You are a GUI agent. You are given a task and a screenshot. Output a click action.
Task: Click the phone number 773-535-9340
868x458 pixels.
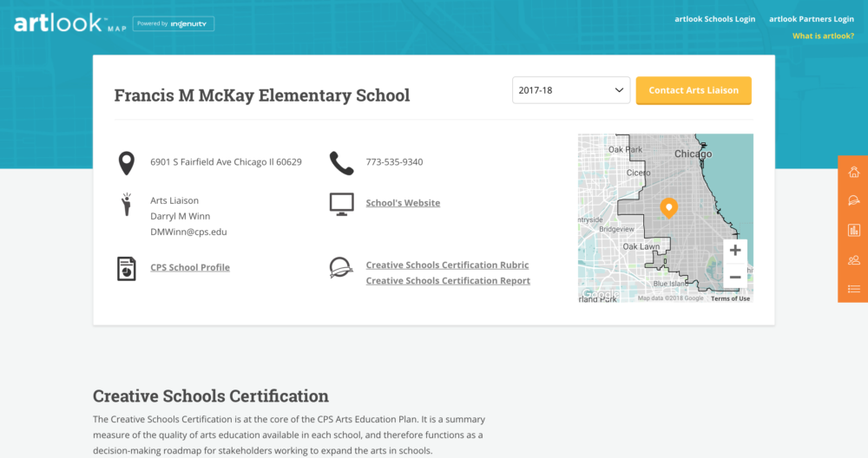394,162
